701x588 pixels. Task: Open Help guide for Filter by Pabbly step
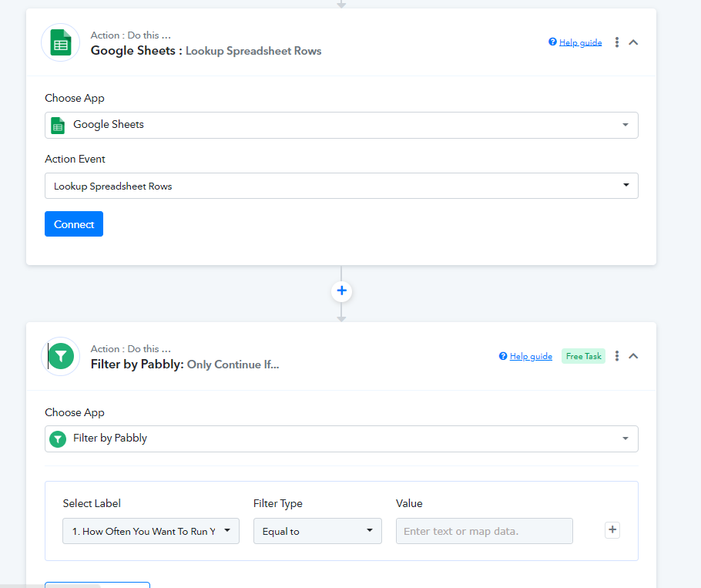pyautogui.click(x=531, y=356)
